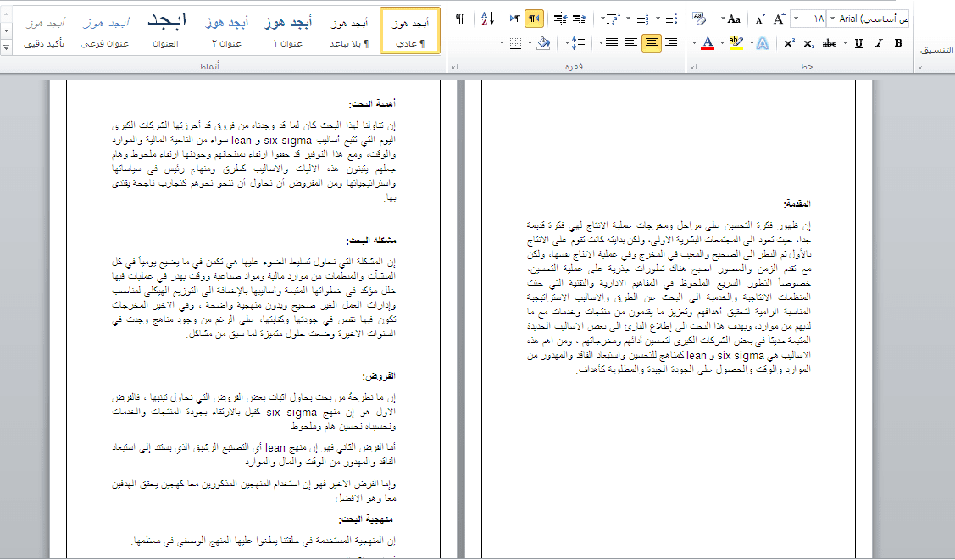Go to next row in styles gallery

(x=6, y=30)
